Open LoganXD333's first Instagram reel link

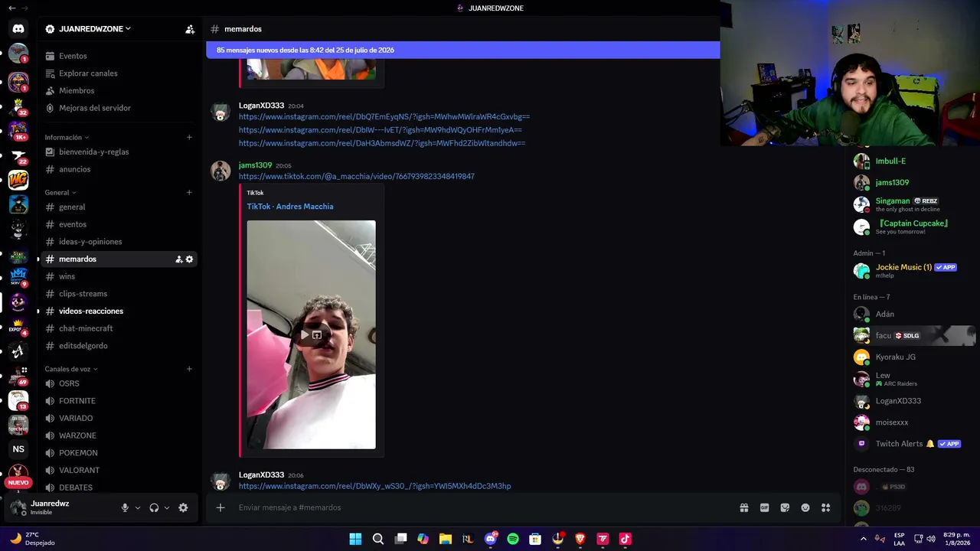[384, 117]
